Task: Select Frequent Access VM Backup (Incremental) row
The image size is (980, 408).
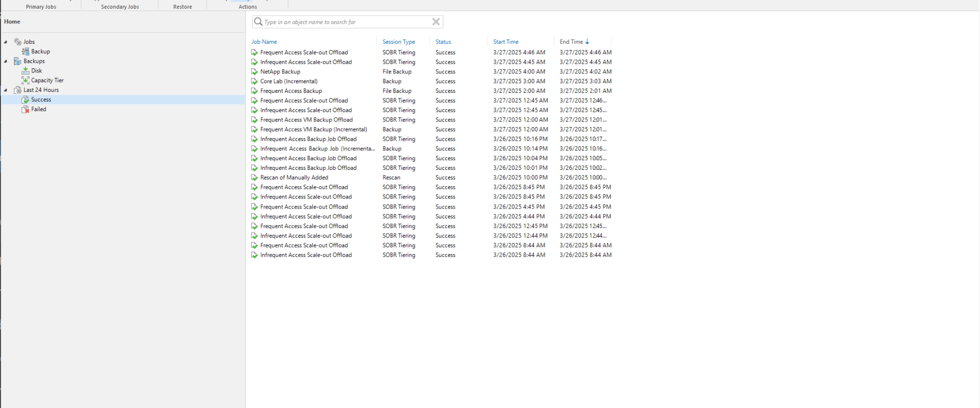Action: coord(313,130)
